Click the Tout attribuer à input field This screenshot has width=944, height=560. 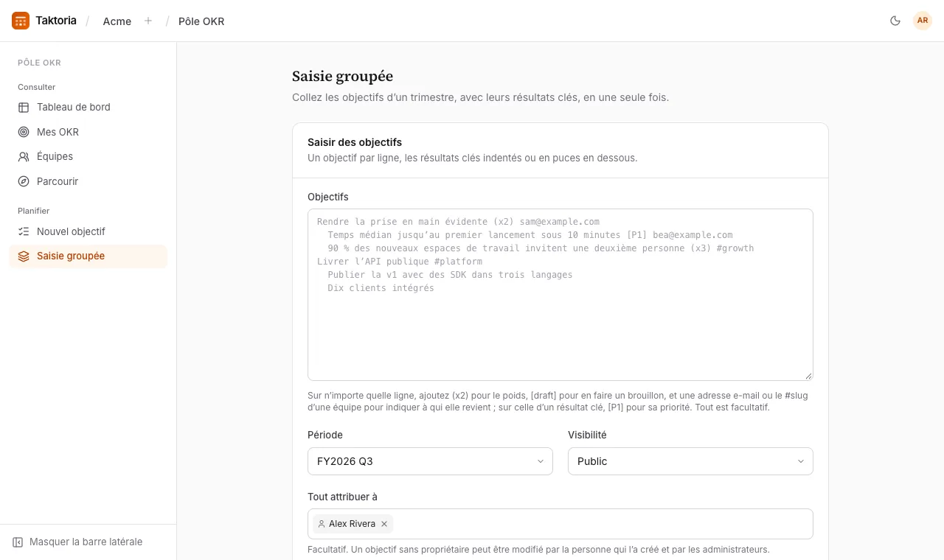560,524
